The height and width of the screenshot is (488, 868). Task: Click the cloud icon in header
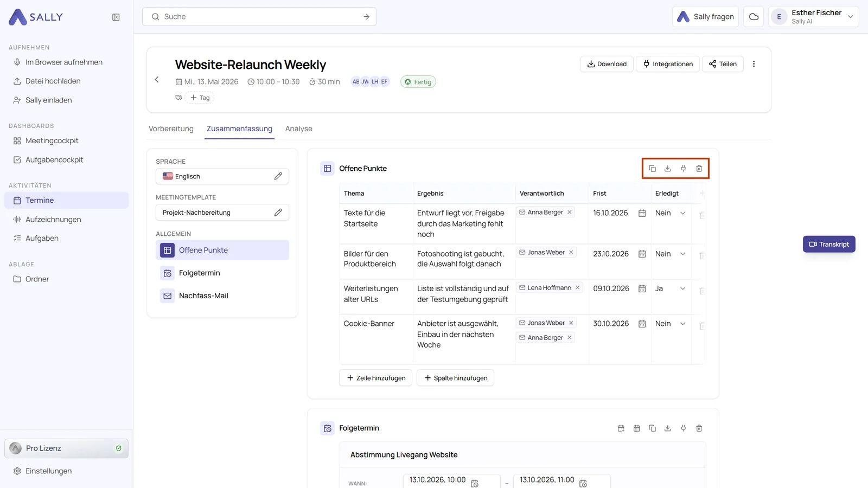click(754, 17)
